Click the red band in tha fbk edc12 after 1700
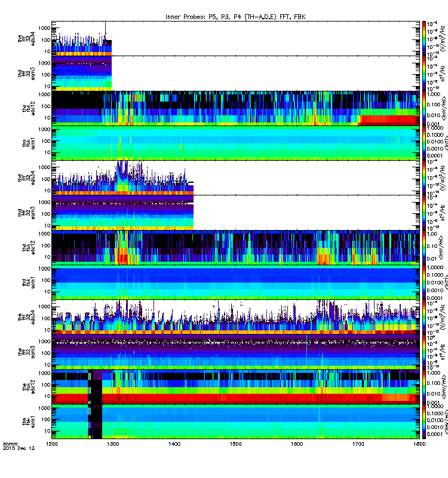 (x=389, y=119)
